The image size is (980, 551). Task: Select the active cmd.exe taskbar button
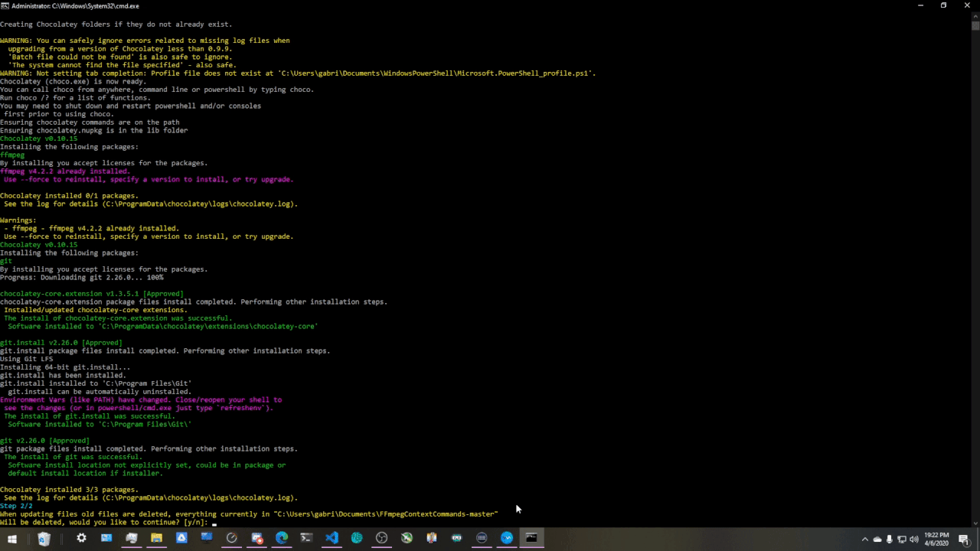click(x=531, y=538)
